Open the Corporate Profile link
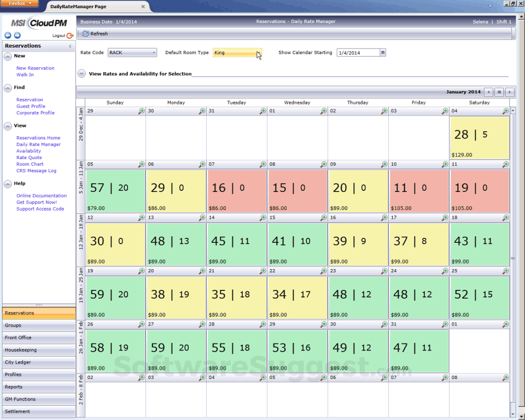The width and height of the screenshot is (525, 420). 36,113
